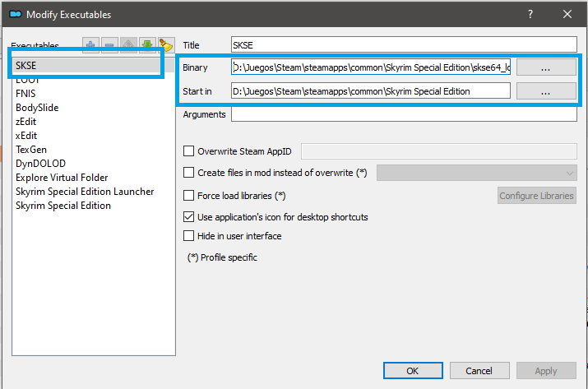Click into the Title field containing SKSE

click(404, 44)
